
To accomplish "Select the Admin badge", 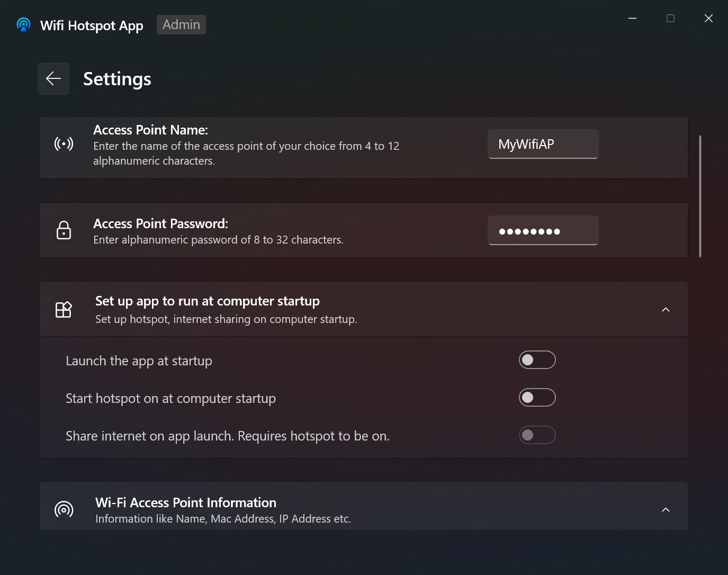I will click(181, 24).
